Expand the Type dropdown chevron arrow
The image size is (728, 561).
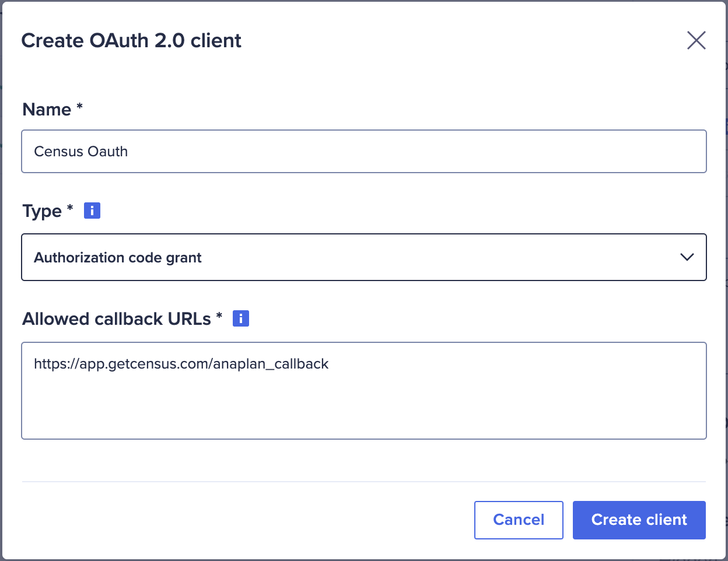pos(687,257)
